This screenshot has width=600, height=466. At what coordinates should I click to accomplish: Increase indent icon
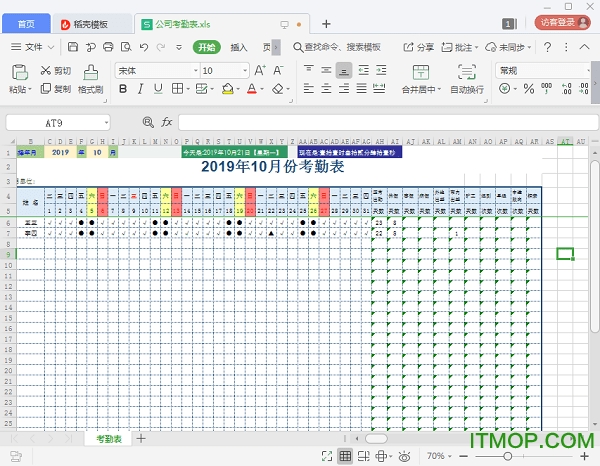381,70
